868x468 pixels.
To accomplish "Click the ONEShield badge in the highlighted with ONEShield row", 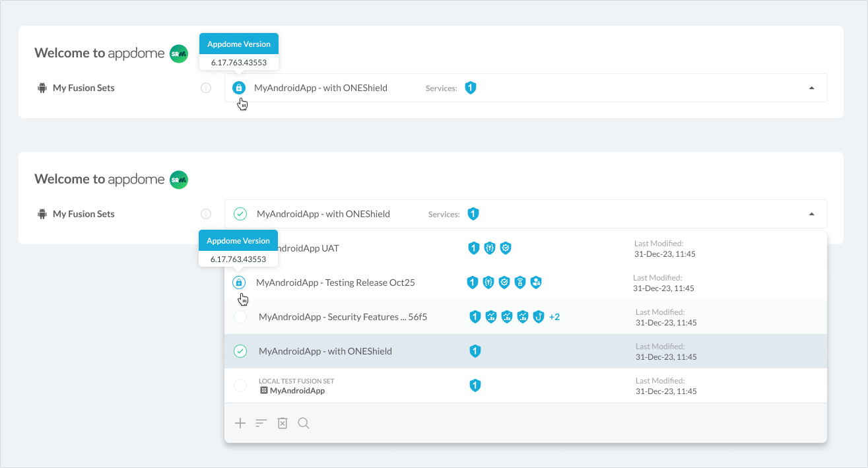I will tap(475, 351).
